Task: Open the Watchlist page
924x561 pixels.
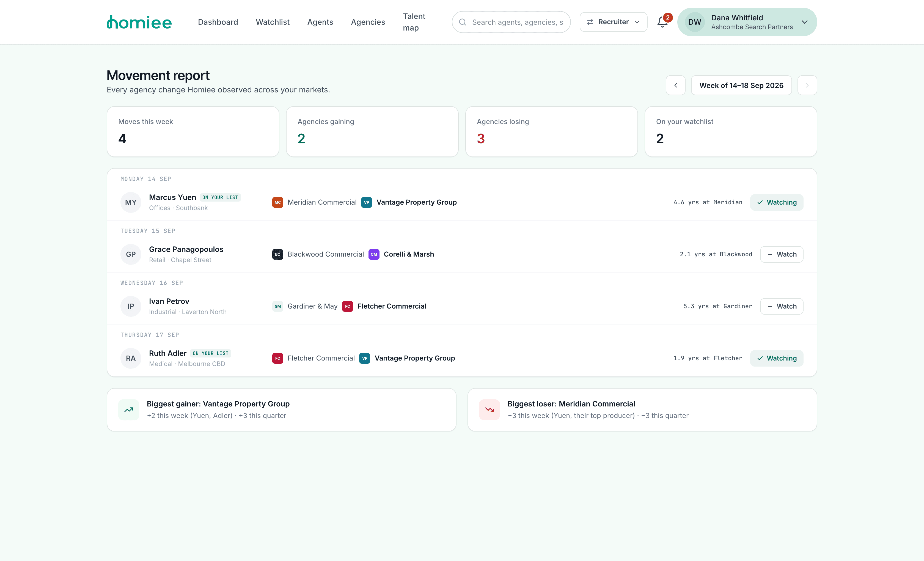Action: 273,22
